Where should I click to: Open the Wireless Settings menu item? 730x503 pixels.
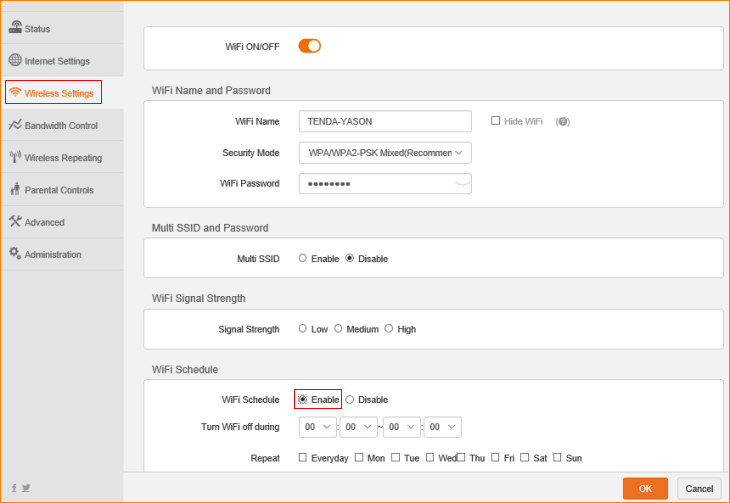54,93
